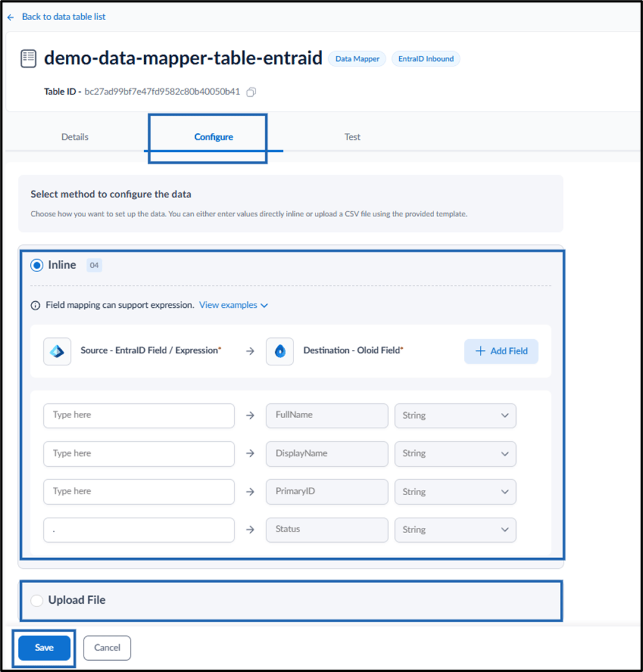Click the info icon near Field mapping
The image size is (643, 672).
tap(35, 305)
